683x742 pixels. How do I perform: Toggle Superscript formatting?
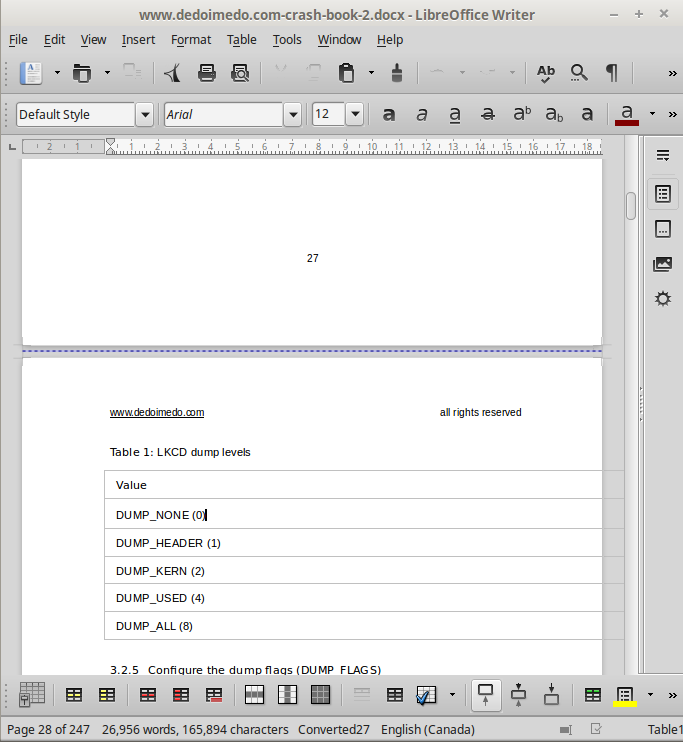(522, 114)
